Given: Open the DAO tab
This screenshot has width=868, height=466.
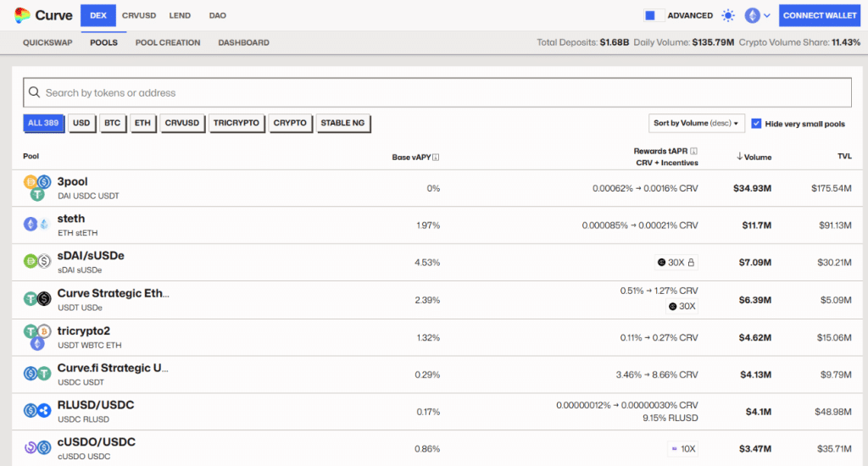Looking at the screenshot, I should [218, 15].
